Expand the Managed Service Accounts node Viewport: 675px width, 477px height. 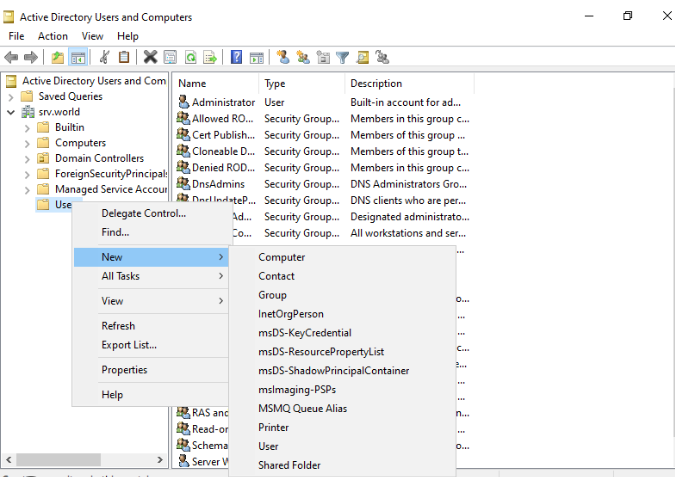click(x=27, y=190)
